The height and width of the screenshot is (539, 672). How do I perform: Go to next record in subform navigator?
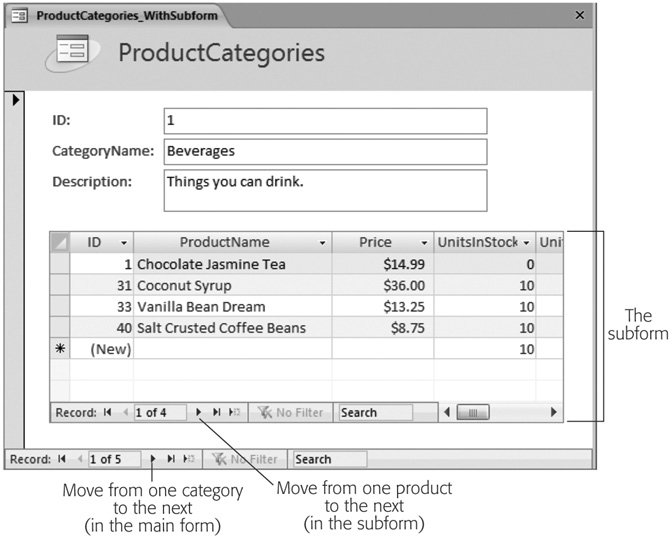[199, 412]
